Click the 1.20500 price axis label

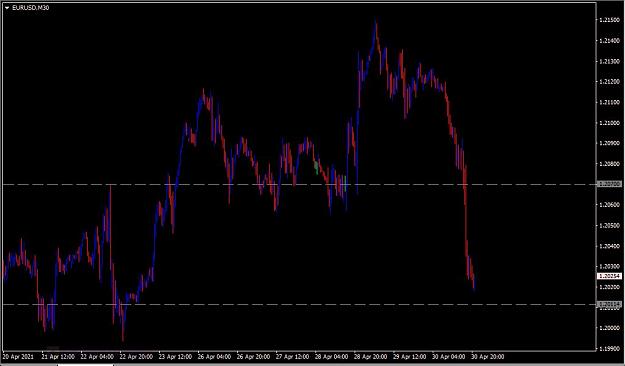610,225
